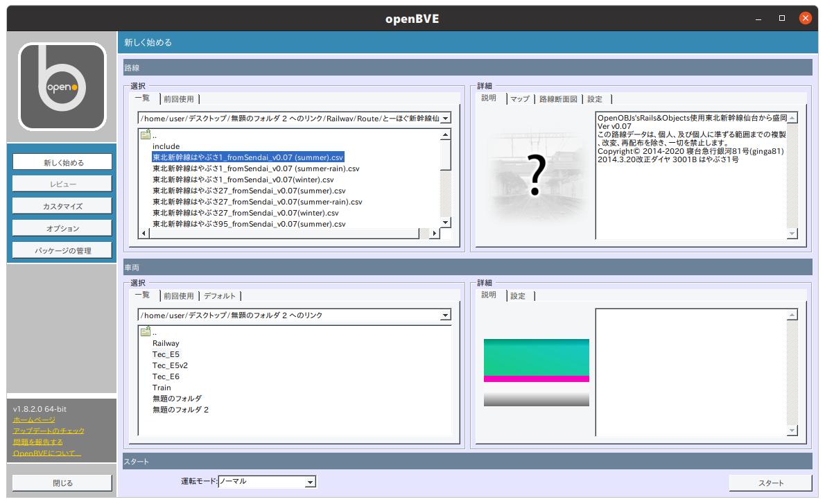Select the 無題のフォルダ 2 folder
Screen dimensions: 825x504
pyautogui.click(x=180, y=409)
